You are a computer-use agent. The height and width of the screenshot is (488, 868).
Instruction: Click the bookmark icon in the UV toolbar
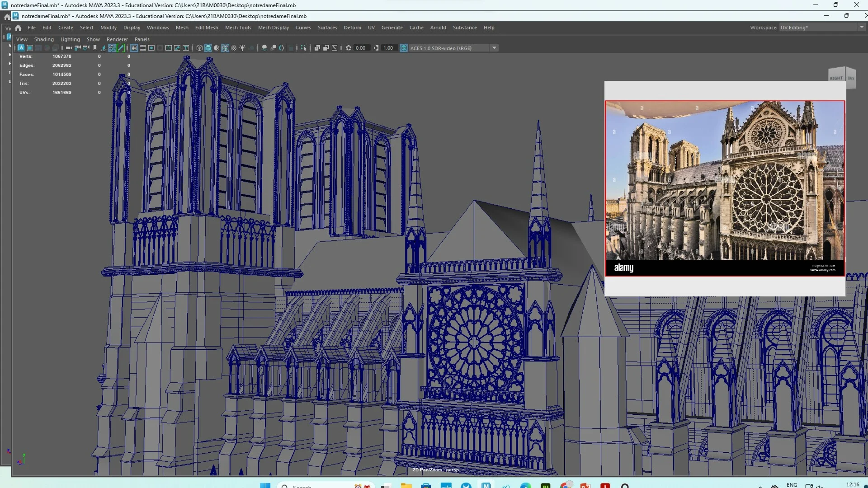tap(95, 47)
